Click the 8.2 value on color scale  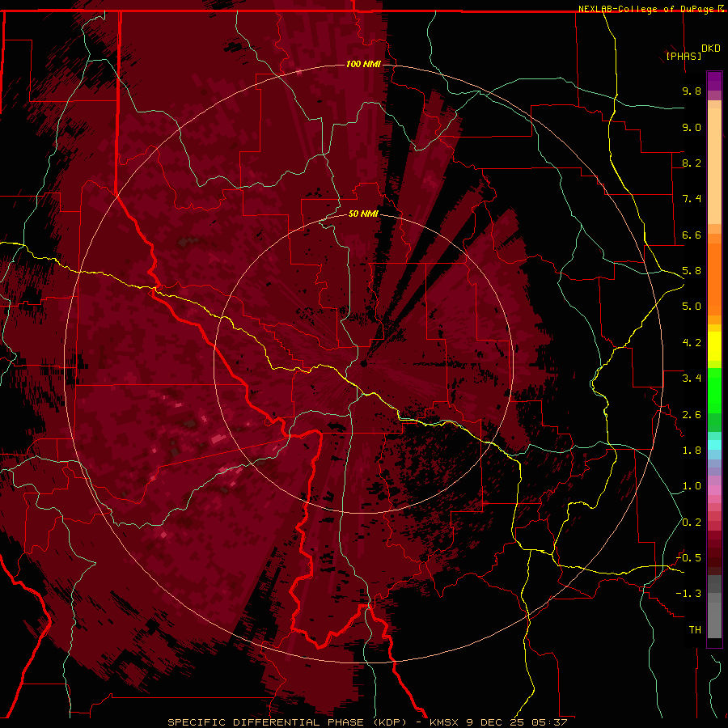[692, 163]
